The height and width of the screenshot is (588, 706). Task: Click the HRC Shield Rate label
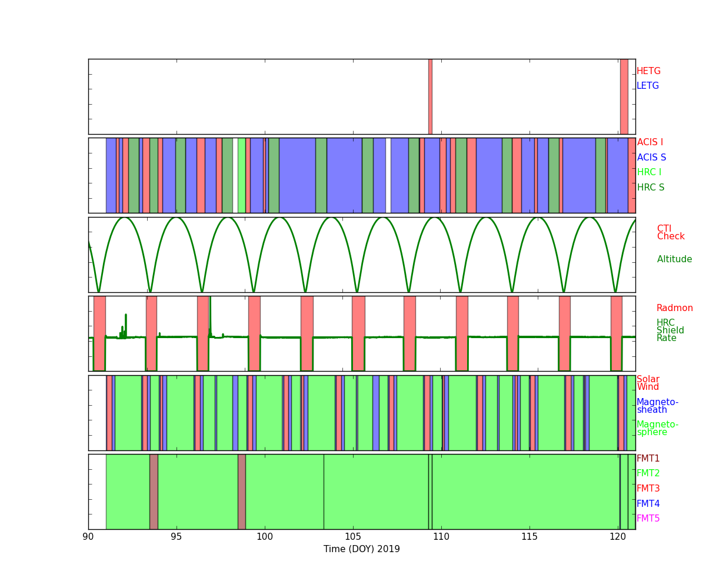point(670,330)
